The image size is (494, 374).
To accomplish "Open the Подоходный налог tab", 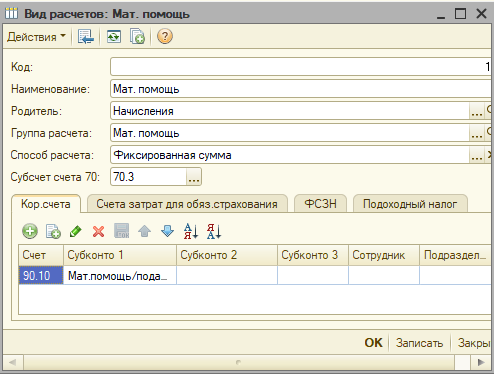I will click(x=410, y=204).
